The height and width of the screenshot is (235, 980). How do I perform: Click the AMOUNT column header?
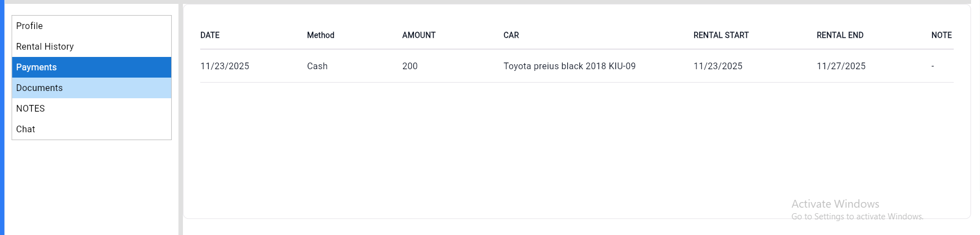tap(418, 35)
